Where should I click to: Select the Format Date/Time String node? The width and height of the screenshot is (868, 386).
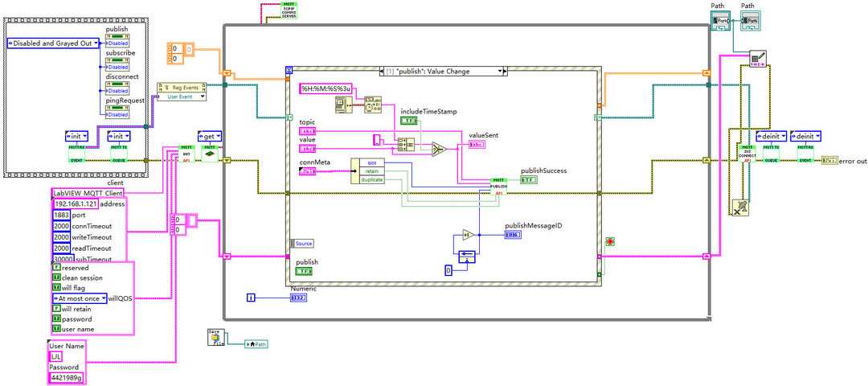point(372,104)
